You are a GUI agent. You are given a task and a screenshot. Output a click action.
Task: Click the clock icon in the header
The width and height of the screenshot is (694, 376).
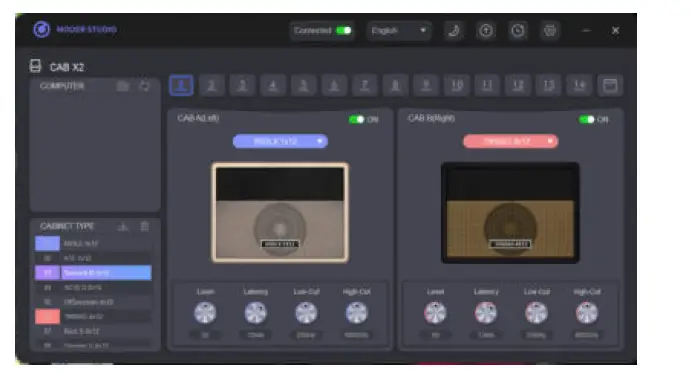pyautogui.click(x=518, y=31)
